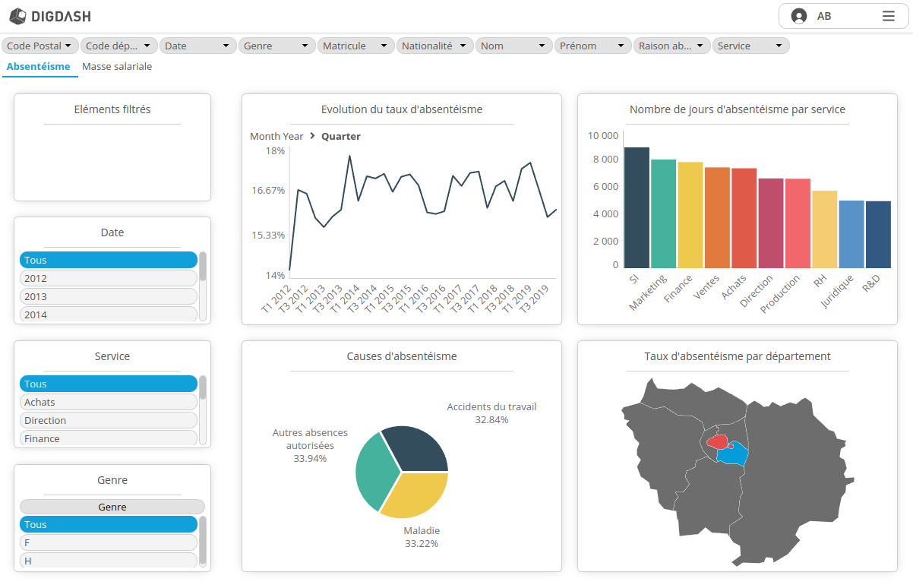Click the Quarter breadcrumb link
The height and width of the screenshot is (588, 913).
(x=340, y=136)
